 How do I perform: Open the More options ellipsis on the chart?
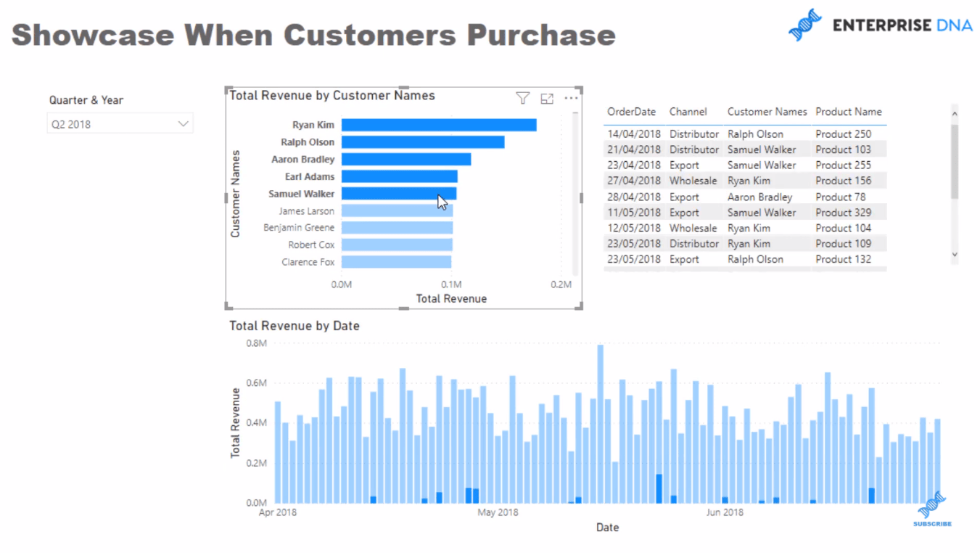(x=572, y=98)
